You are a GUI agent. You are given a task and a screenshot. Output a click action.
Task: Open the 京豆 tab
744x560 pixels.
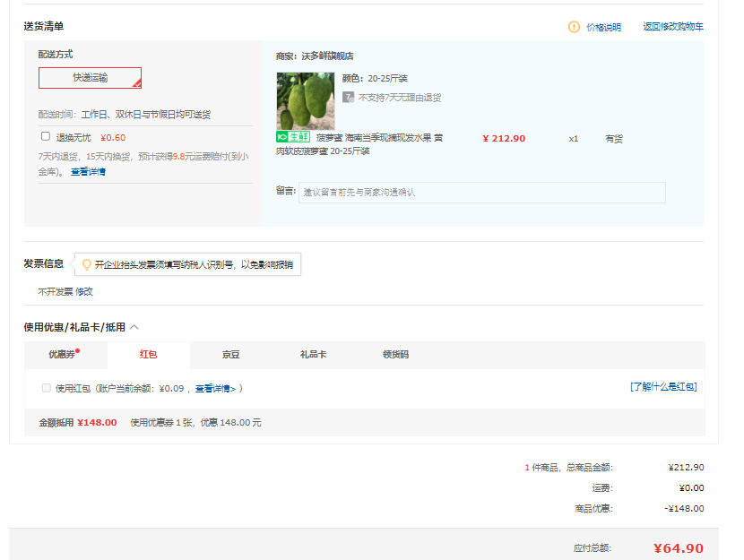tap(231, 355)
